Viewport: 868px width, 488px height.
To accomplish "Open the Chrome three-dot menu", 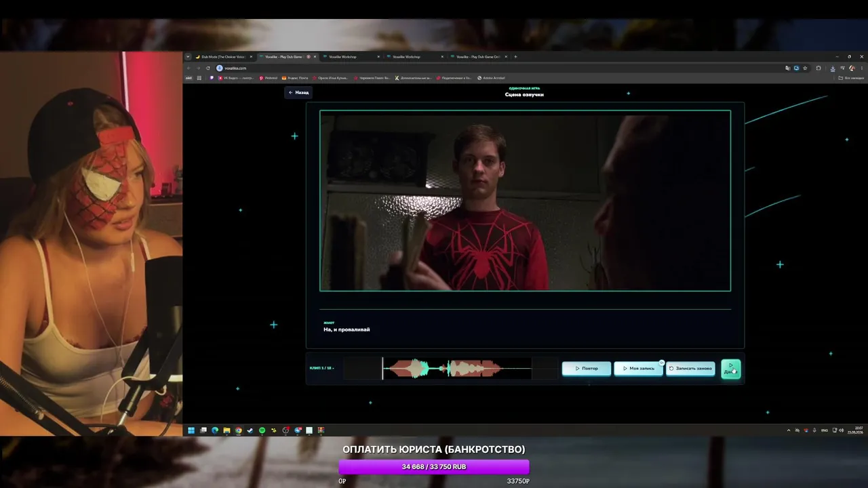I will coord(861,68).
